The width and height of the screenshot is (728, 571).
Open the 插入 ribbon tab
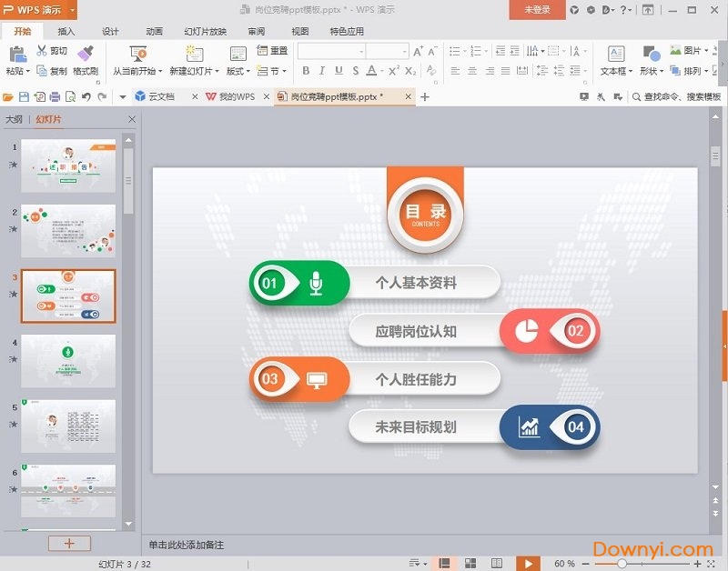click(66, 31)
